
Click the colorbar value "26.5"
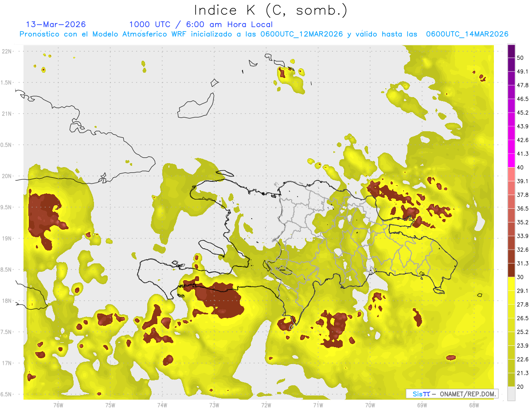[523, 318]
